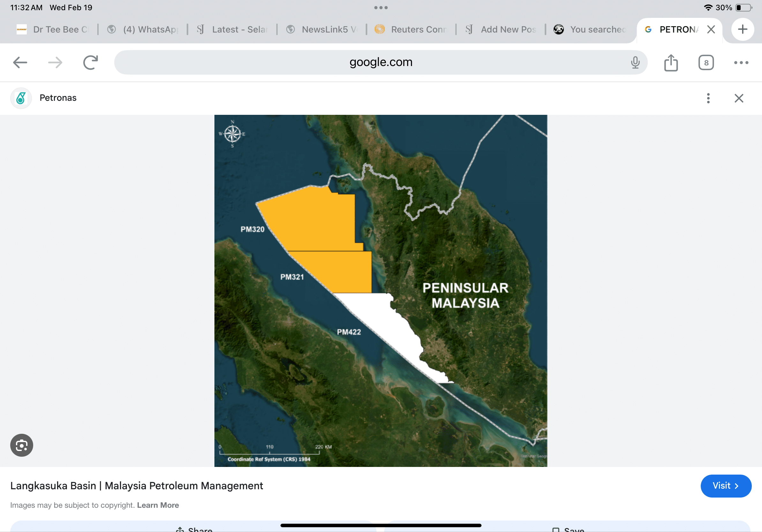Tap the microphone icon for voice search
The width and height of the screenshot is (762, 532).
[635, 63]
